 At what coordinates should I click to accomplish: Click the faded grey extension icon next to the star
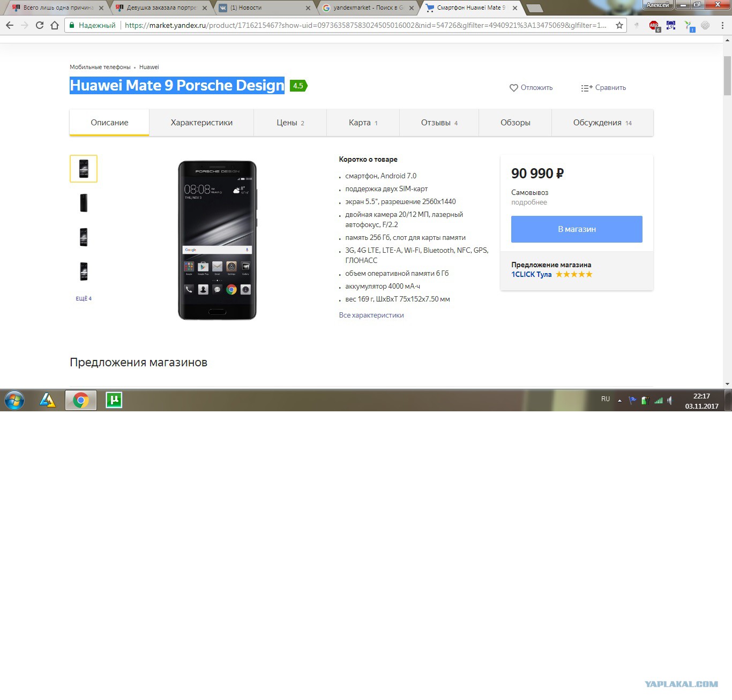click(637, 25)
